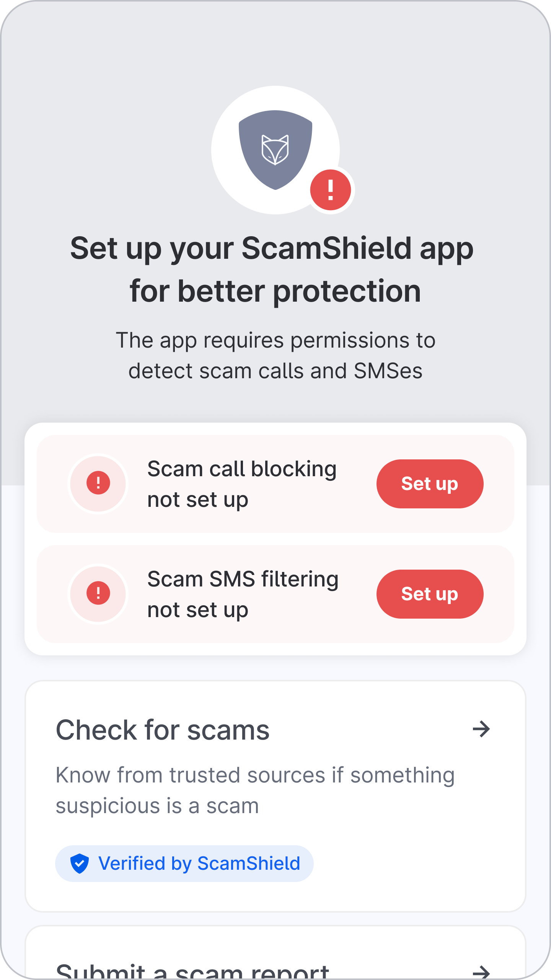
Task: Tap 'Scam call blocking not set up' text
Action: pos(242,484)
